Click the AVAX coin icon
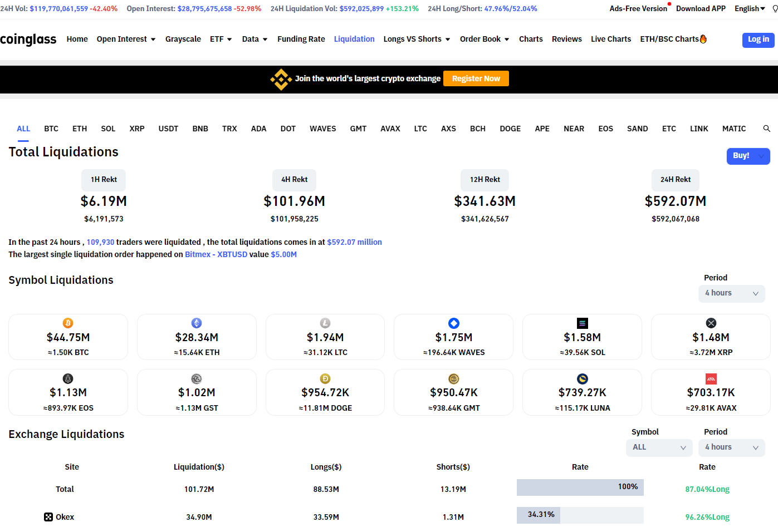Viewport: 778px width, 532px height. 711,379
